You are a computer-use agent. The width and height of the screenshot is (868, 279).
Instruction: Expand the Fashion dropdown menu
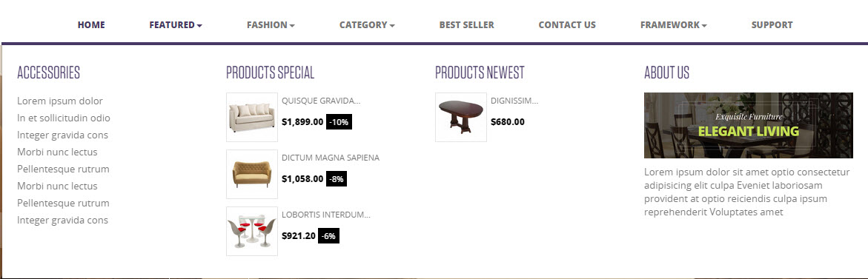click(x=271, y=25)
